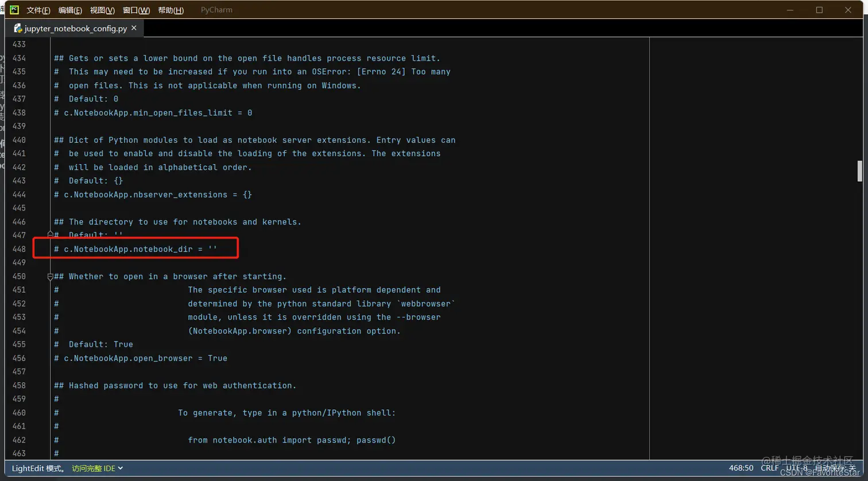Open the 视图(V) menu

point(102,10)
